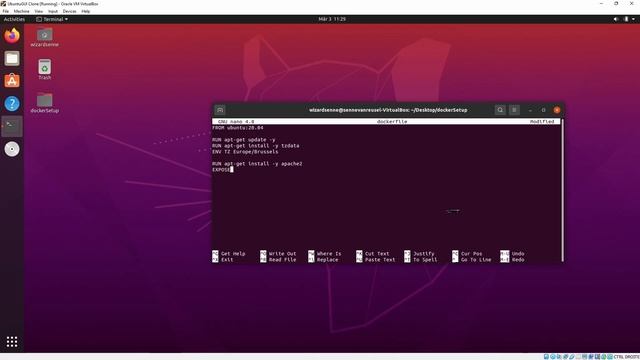Open the terminal hamburger menu
Screen dimensions: 640x360
tap(514, 110)
